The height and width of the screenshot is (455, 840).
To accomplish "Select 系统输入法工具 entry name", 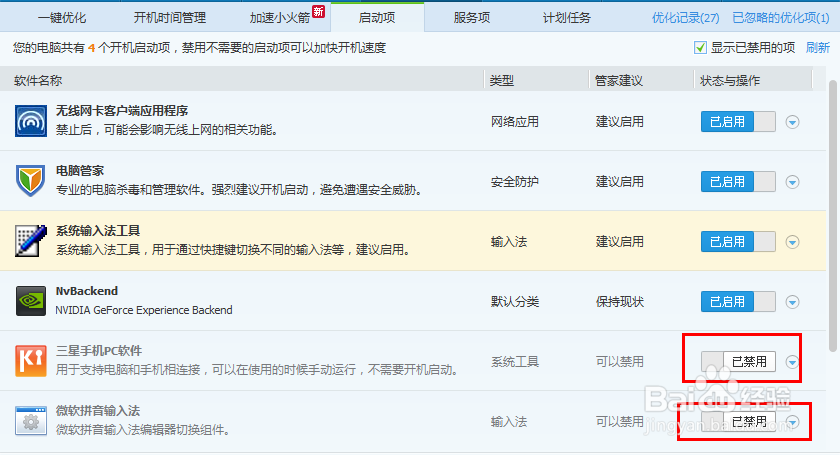I will (x=98, y=231).
